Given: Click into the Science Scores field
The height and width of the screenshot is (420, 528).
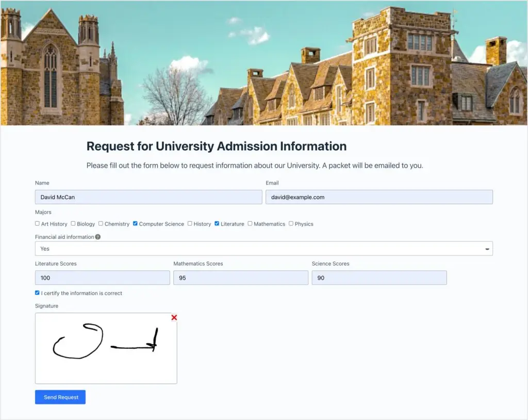Looking at the screenshot, I should 379,278.
